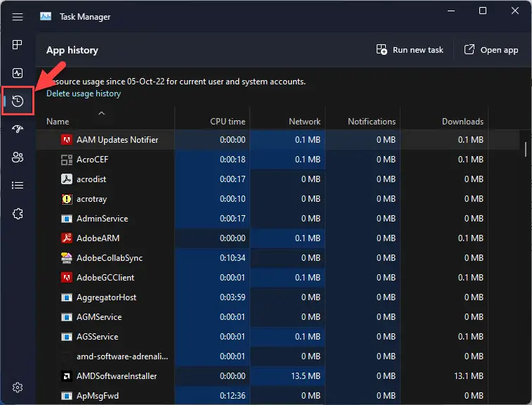Click the Open app button
The image size is (532, 405).
coord(491,50)
